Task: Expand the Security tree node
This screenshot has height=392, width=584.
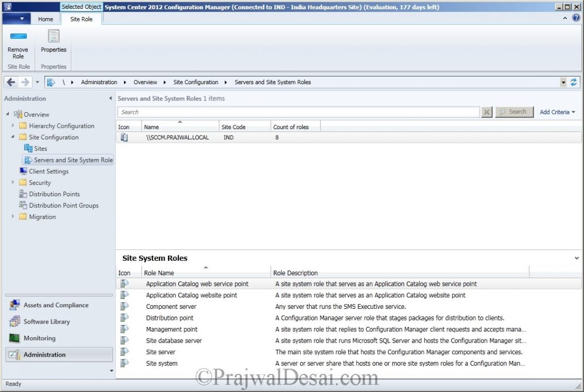Action: coord(13,183)
